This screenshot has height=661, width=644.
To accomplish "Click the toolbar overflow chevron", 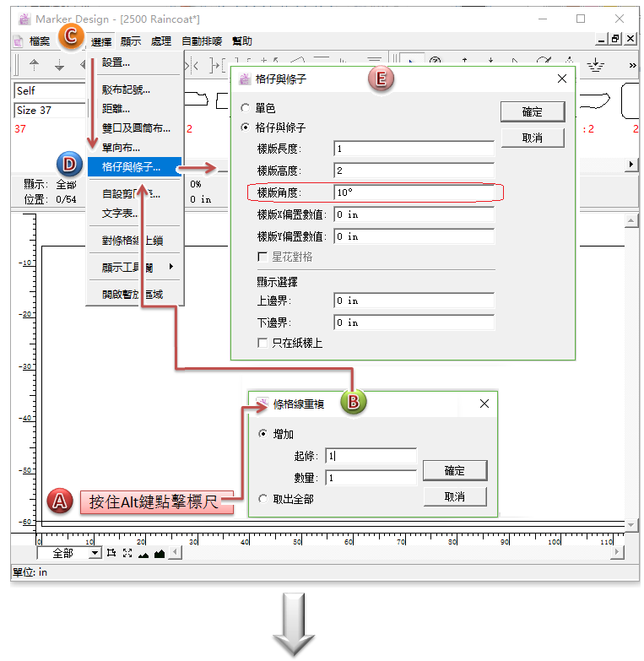I will coord(632,64).
